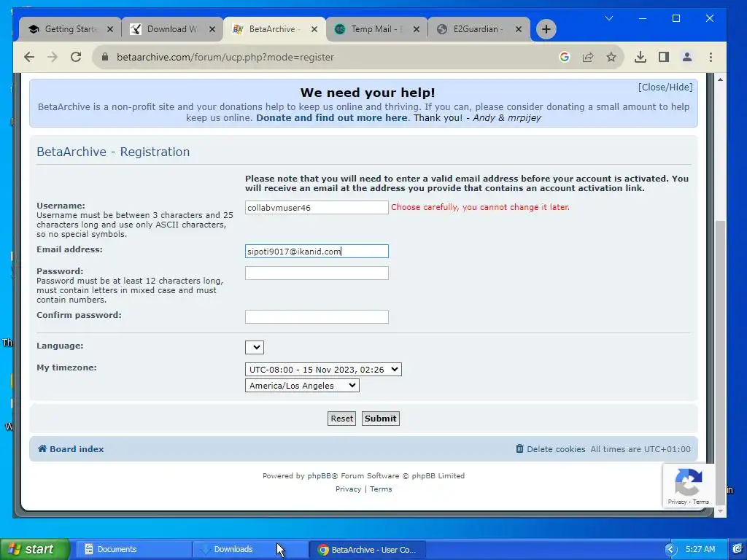Click the scrollbar down arrow
The width and height of the screenshot is (747, 560).
pos(720,511)
